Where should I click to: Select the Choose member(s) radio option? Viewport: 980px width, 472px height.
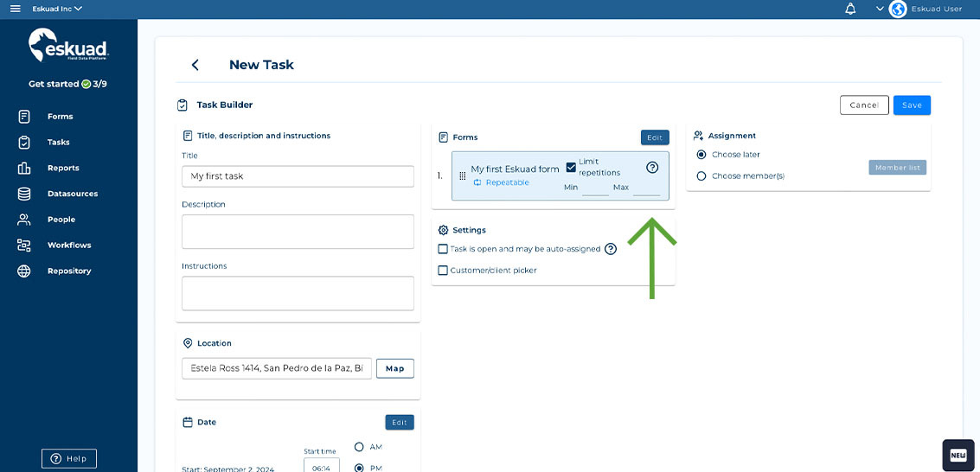pyautogui.click(x=701, y=176)
